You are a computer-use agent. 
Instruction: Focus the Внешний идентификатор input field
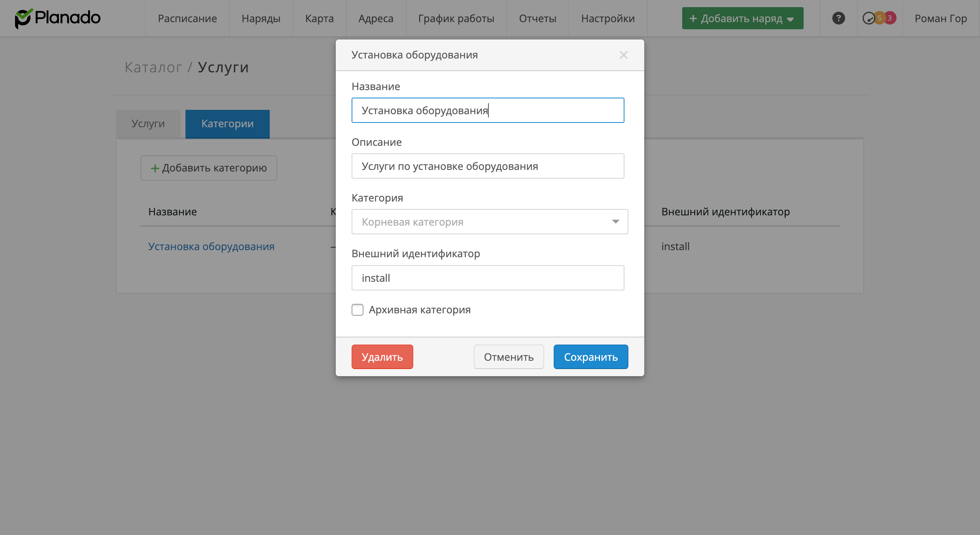tap(488, 278)
